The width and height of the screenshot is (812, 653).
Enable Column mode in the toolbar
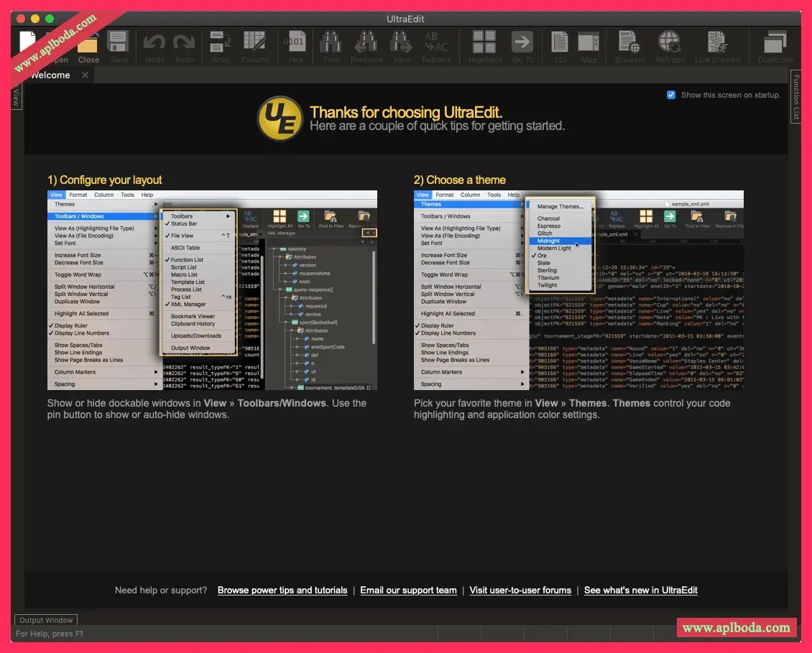[x=255, y=47]
